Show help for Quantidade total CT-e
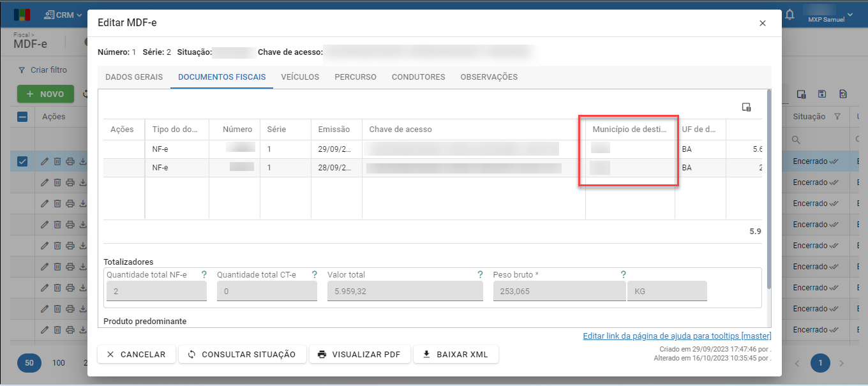Viewport: 868px width, 386px height. (315, 274)
